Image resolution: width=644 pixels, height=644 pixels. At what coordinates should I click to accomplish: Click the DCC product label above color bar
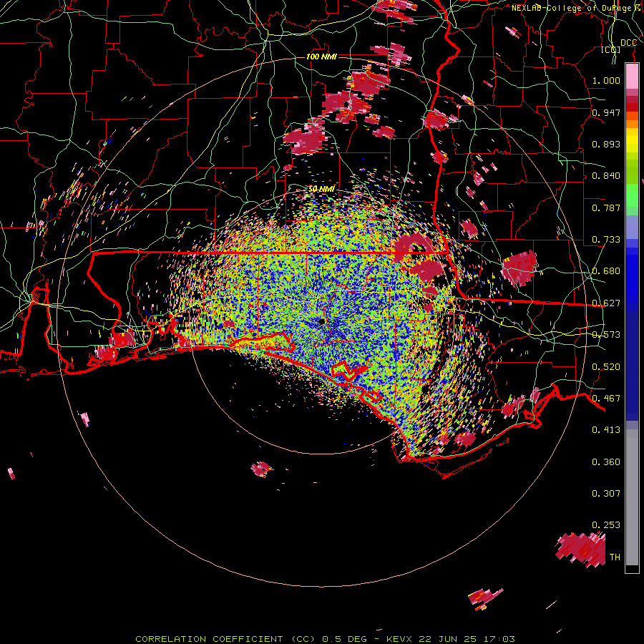[628, 43]
